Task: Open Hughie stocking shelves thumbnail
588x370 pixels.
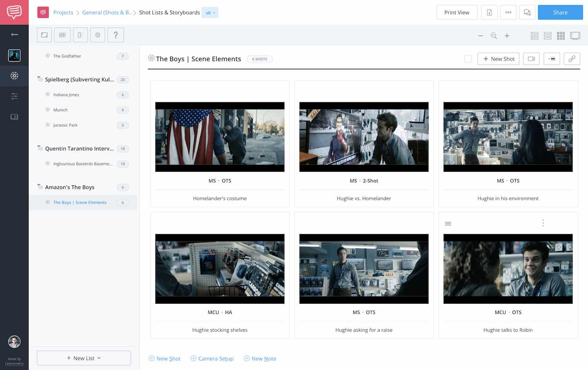Action: [220, 269]
